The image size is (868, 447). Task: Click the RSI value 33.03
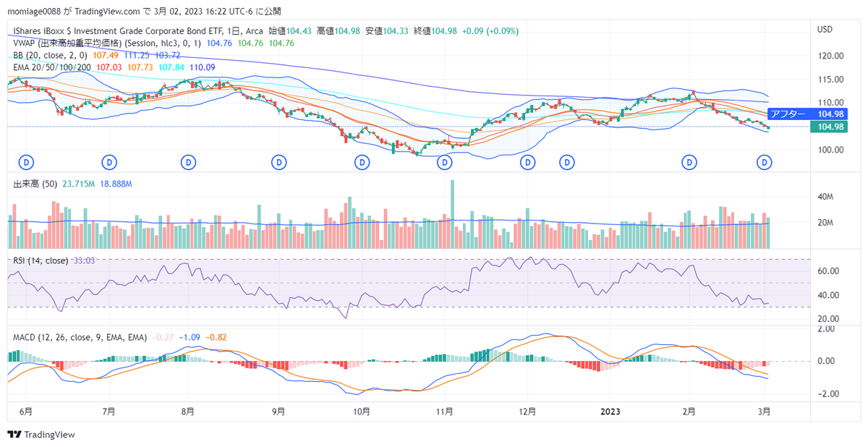coord(84,260)
